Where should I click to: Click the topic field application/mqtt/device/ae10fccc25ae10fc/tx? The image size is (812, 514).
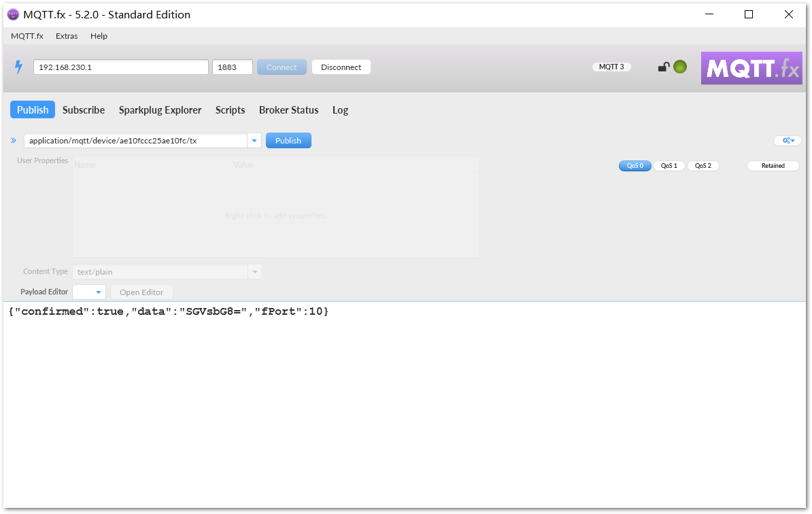tap(136, 141)
